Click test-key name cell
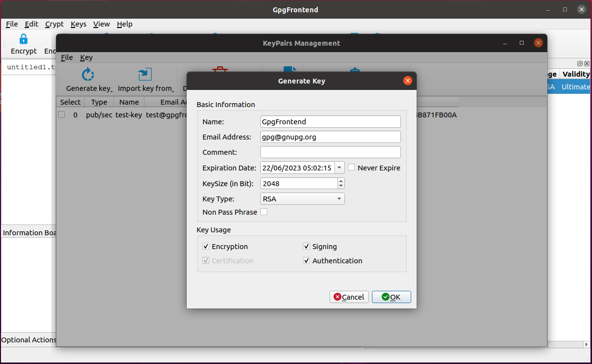The width and height of the screenshot is (592, 364). point(129,115)
